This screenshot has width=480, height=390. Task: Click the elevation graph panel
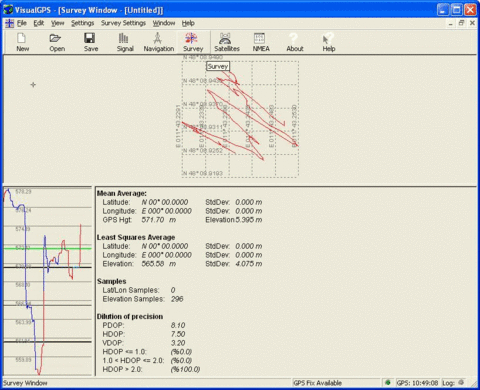(x=47, y=281)
